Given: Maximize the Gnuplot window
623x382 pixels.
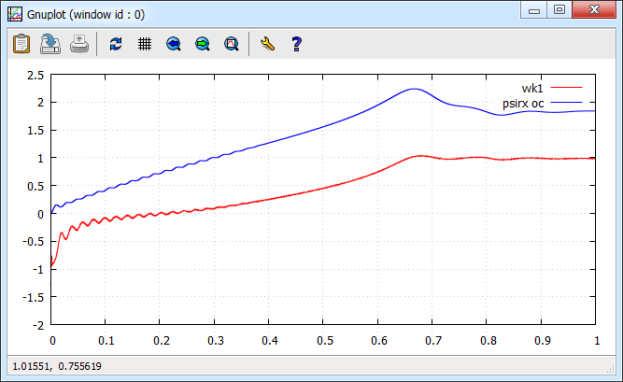Looking at the screenshot, I should click(x=559, y=10).
